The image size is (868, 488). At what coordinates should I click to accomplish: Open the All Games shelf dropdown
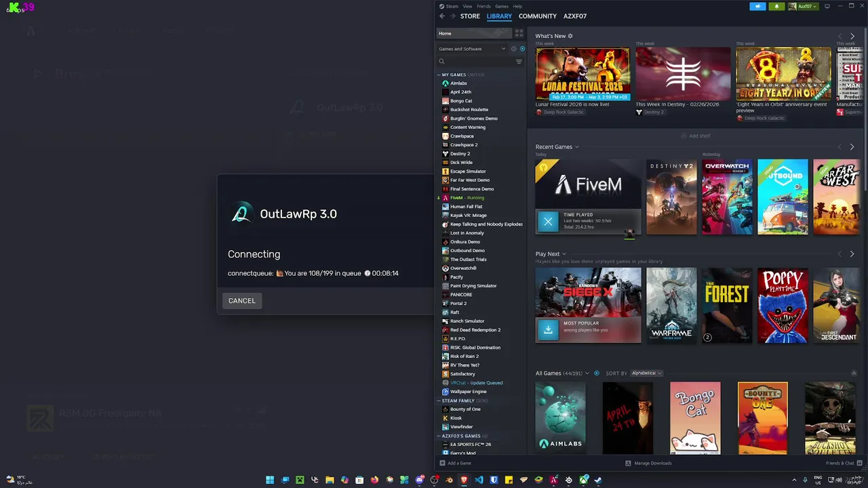587,373
